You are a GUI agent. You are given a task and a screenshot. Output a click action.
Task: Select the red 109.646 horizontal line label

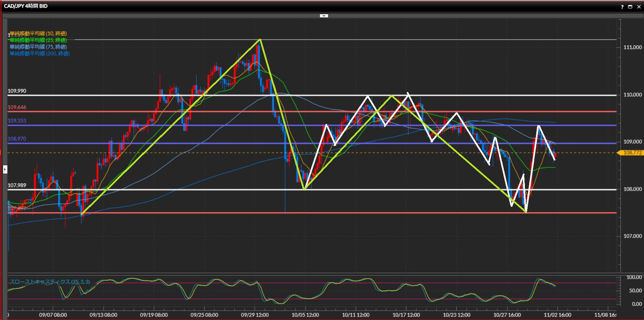(x=17, y=107)
